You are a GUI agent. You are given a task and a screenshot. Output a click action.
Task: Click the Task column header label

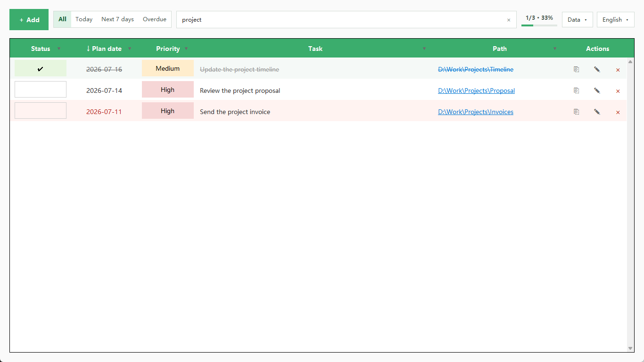click(315, 49)
